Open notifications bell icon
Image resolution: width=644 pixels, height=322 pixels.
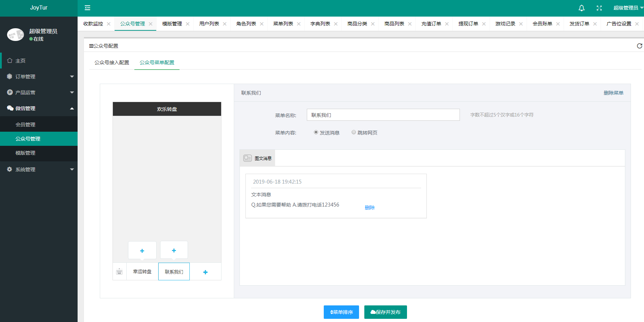click(x=582, y=8)
